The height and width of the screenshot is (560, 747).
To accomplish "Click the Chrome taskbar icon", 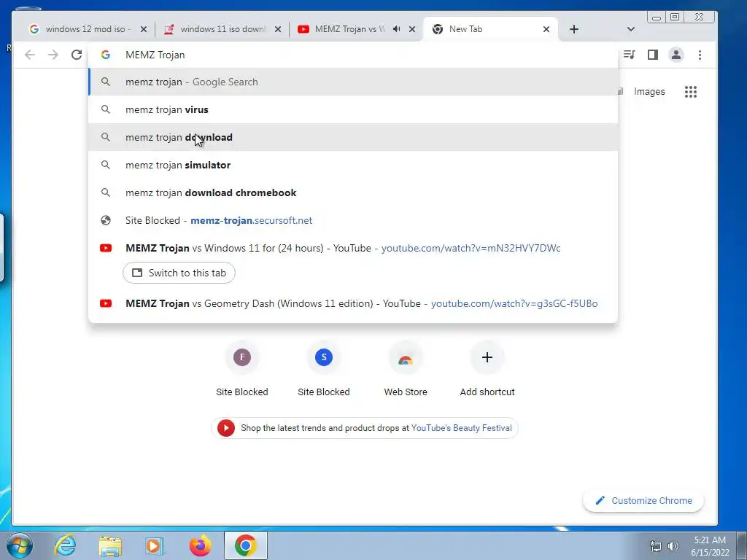I will (x=245, y=545).
